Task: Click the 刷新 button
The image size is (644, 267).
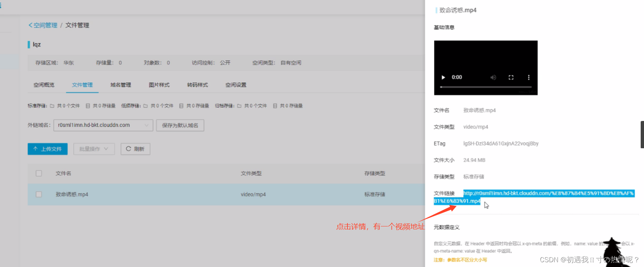Action: pos(135,149)
